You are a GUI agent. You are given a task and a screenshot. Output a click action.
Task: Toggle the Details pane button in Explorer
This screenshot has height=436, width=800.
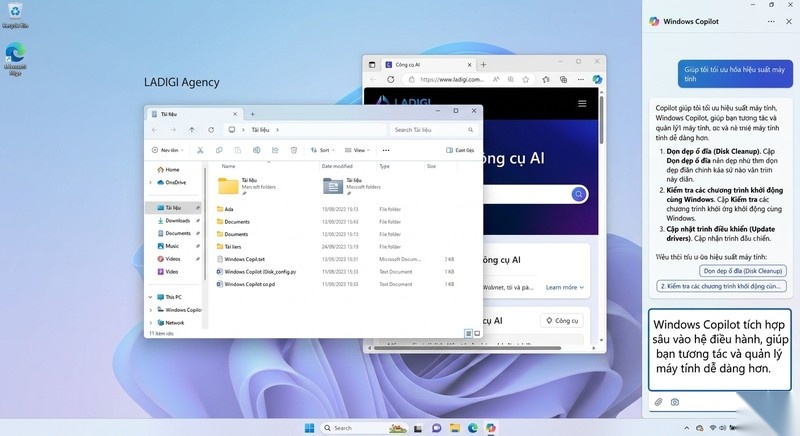(460, 150)
